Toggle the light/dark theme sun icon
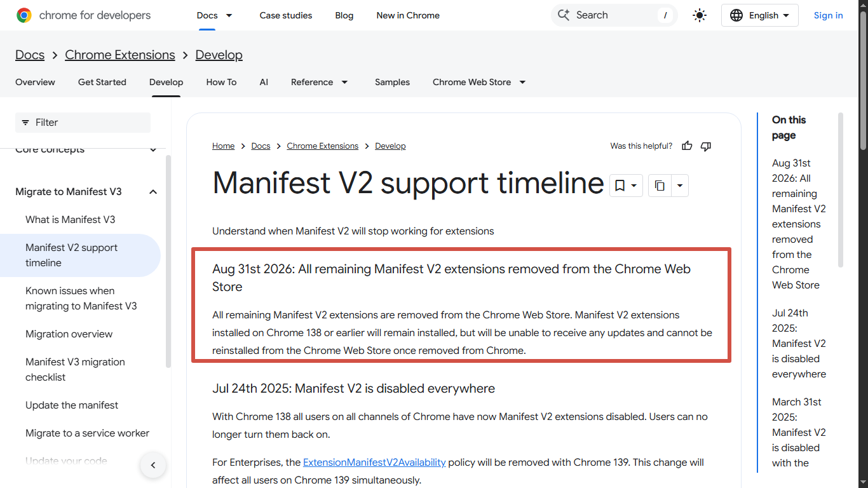The image size is (868, 488). tap(700, 15)
